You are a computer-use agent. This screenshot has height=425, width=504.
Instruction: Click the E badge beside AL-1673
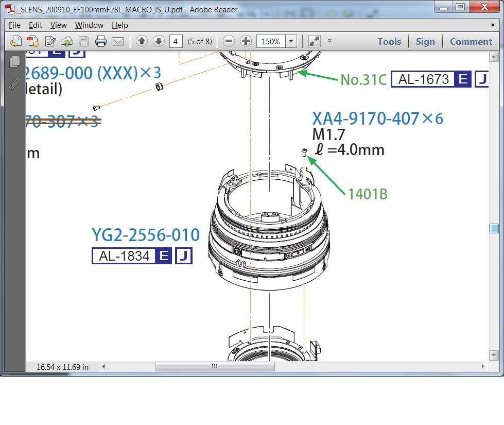(x=463, y=79)
